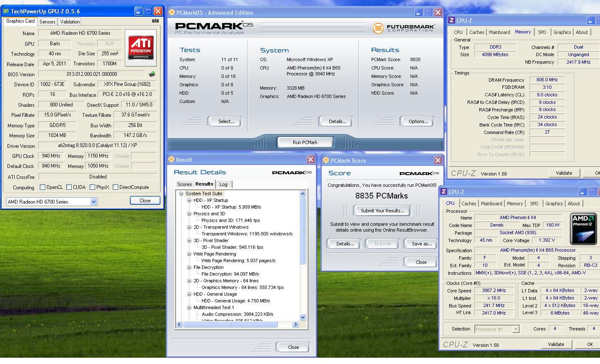This screenshot has width=600, height=364.
Task: Enable the PhysX checkbox
Action: (x=92, y=187)
